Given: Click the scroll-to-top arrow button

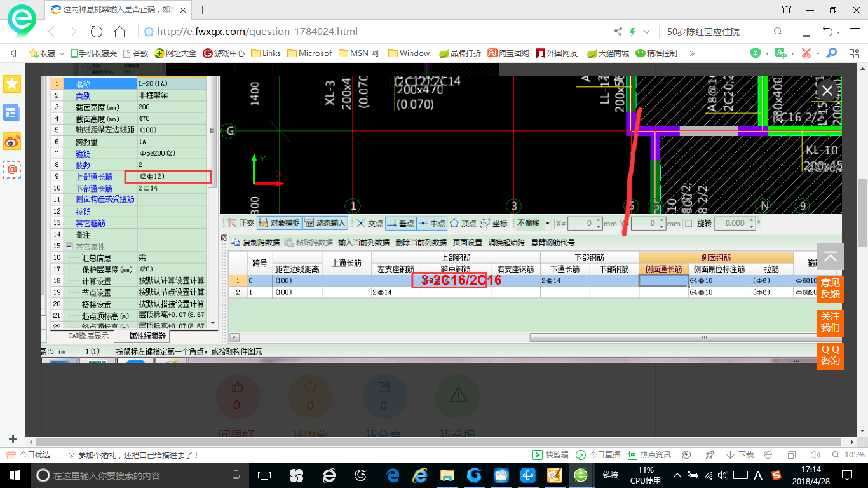Looking at the screenshot, I should 831,257.
